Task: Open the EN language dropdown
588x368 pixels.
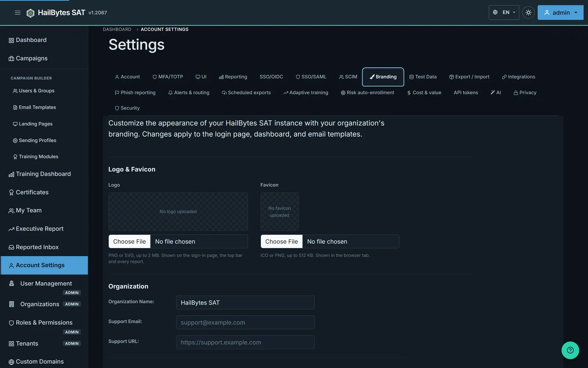Action: (504, 13)
